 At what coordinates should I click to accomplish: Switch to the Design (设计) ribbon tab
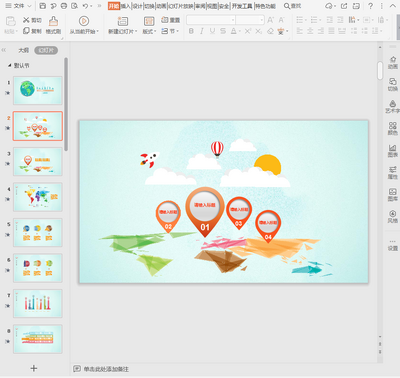[x=137, y=6]
